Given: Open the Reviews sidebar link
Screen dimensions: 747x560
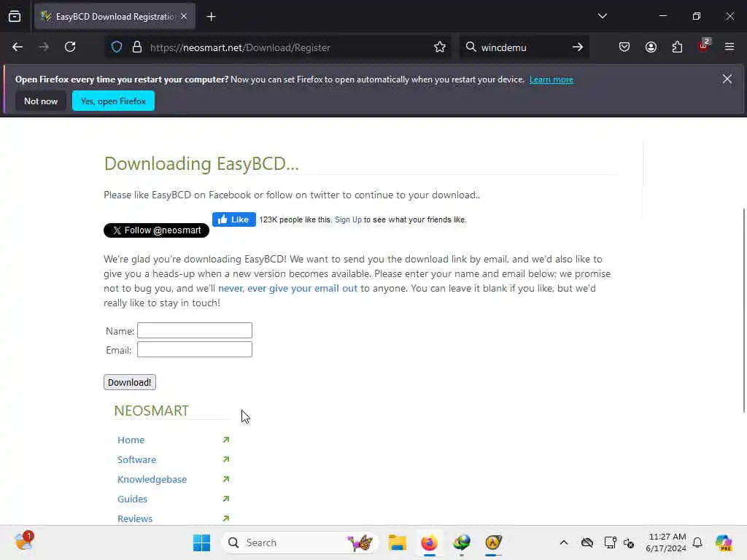Looking at the screenshot, I should (x=135, y=518).
